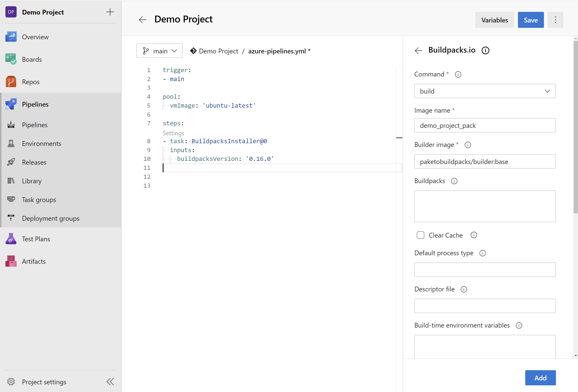Select Boards in the sidebar
This screenshot has width=578, height=392.
pyautogui.click(x=32, y=59)
